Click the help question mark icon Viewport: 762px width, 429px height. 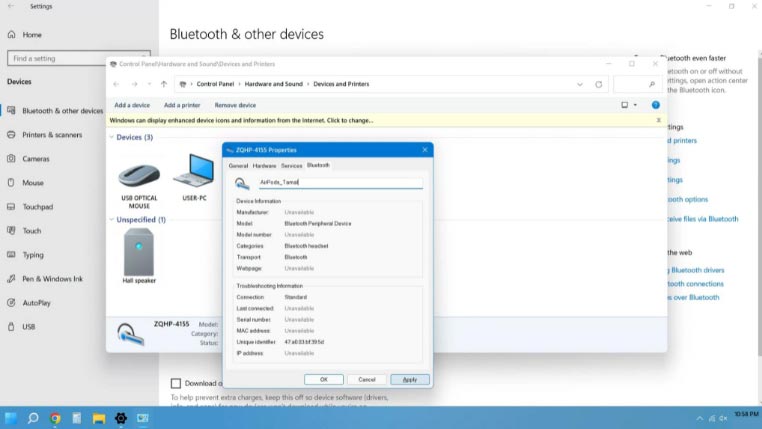point(656,105)
